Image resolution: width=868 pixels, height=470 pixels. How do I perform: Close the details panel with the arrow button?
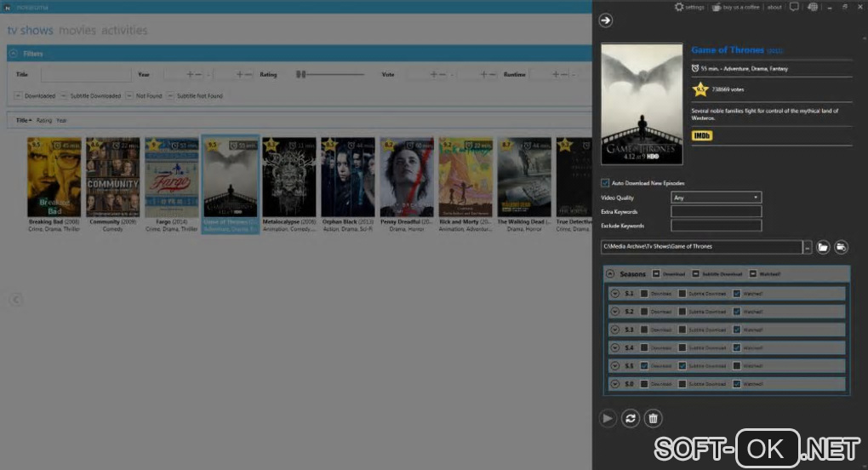606,20
